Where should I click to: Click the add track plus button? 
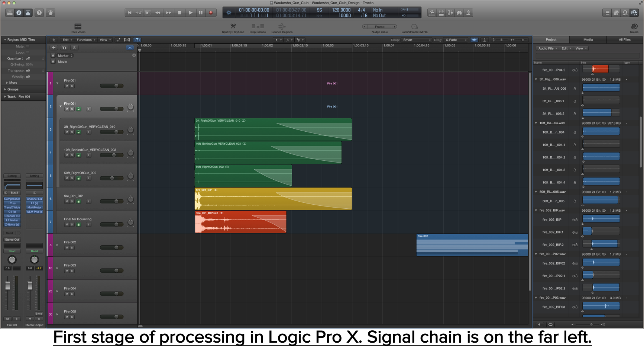54,48
